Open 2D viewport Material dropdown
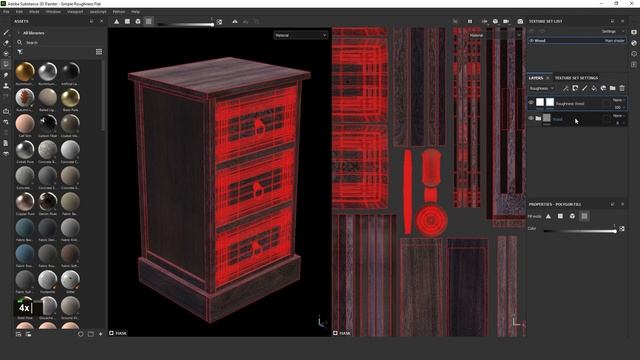 495,36
